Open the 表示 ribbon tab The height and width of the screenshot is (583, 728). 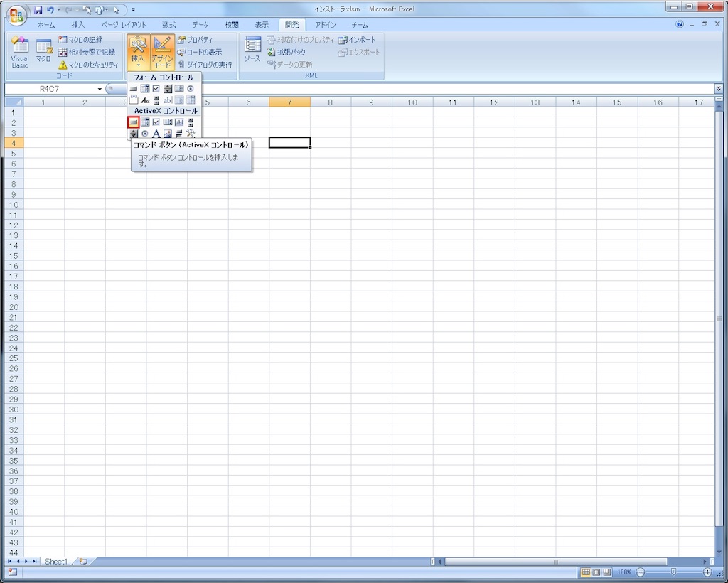[x=262, y=25]
